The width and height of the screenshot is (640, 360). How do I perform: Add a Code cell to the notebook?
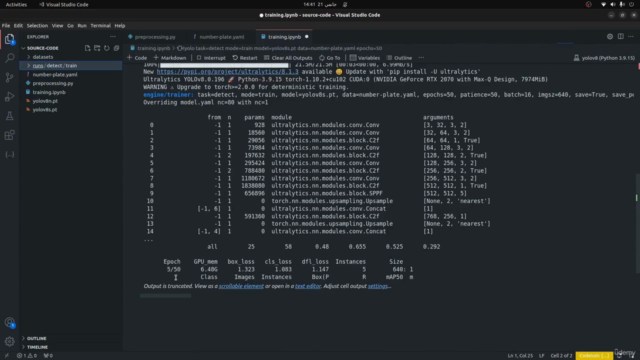point(137,58)
